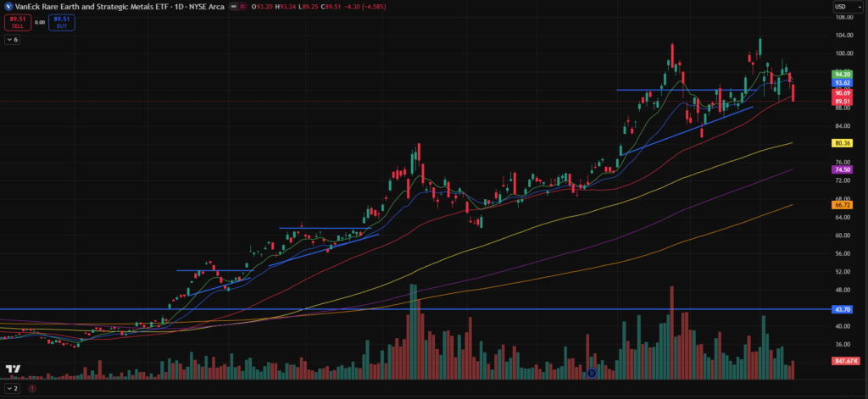Image resolution: width=868 pixels, height=399 pixels.
Task: Click the red error alert icon
Action: (32, 389)
